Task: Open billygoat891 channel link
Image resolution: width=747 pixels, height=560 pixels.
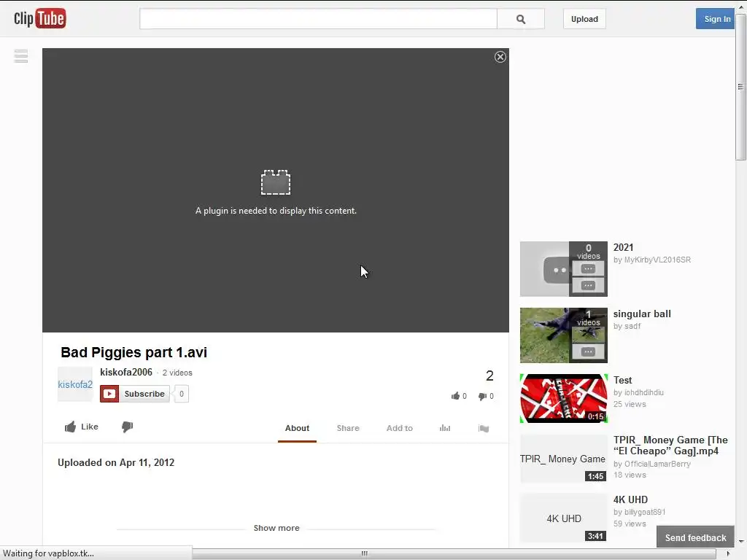Action: point(645,512)
